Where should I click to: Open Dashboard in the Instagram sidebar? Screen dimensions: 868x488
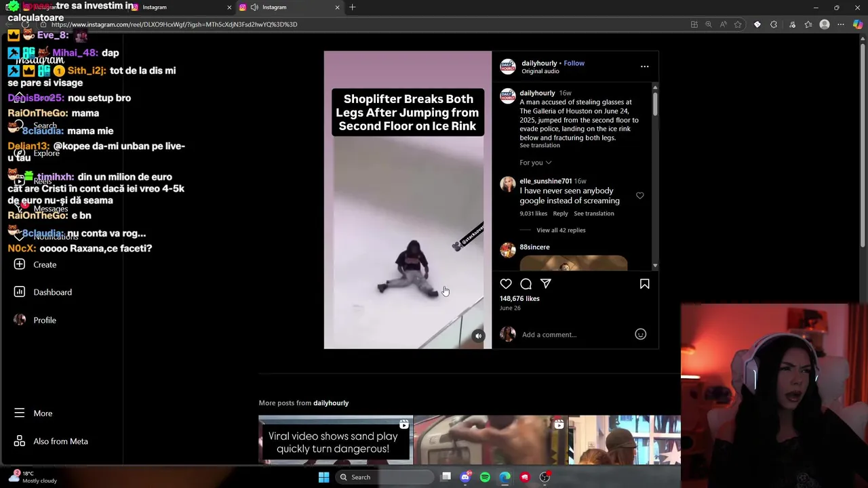pyautogui.click(x=43, y=292)
